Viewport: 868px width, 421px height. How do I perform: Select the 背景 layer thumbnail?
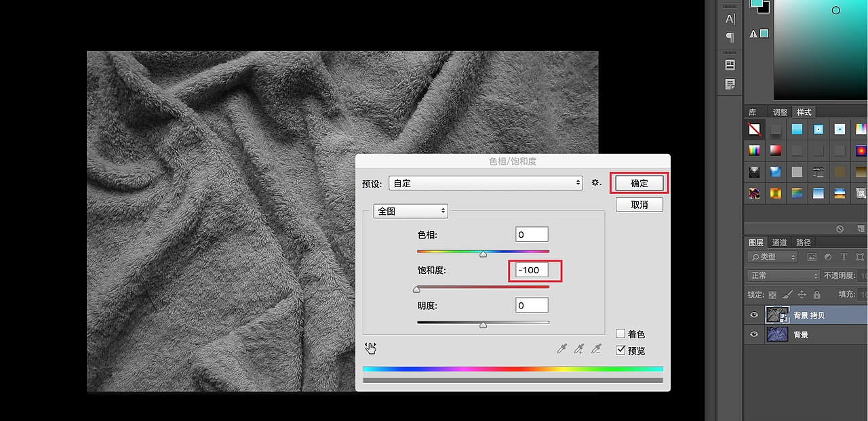(x=776, y=334)
